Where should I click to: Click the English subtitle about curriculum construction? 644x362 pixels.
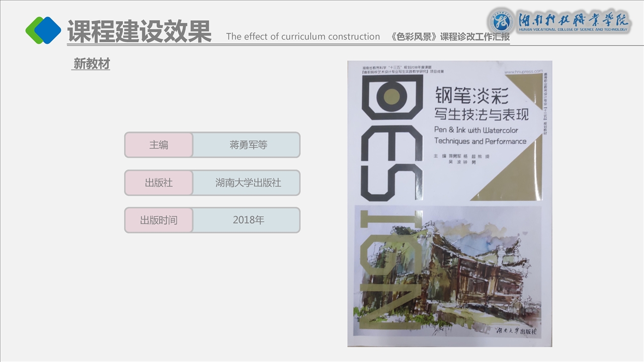click(303, 36)
